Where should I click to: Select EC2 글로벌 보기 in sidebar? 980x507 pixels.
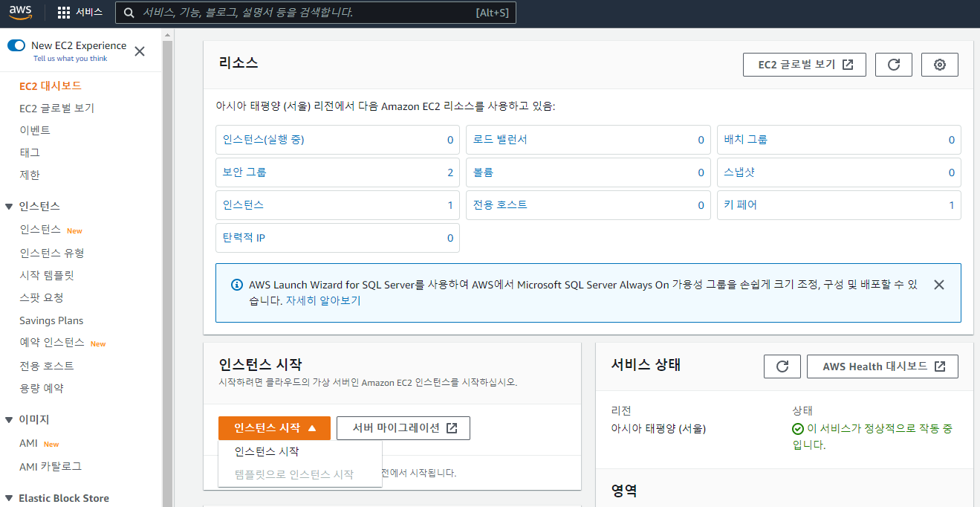click(57, 109)
